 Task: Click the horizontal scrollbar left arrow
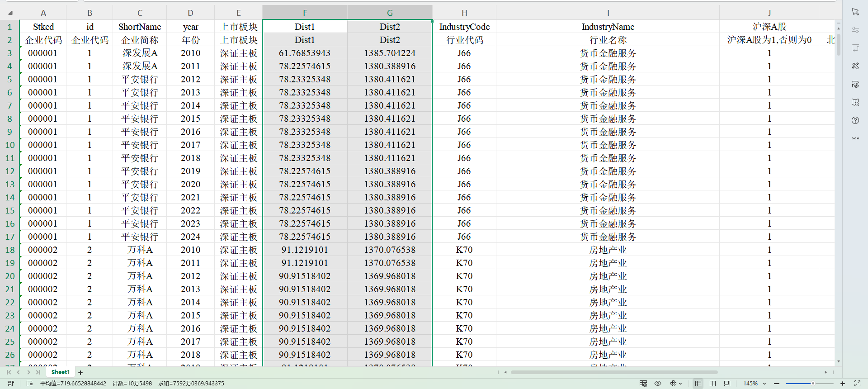point(505,372)
